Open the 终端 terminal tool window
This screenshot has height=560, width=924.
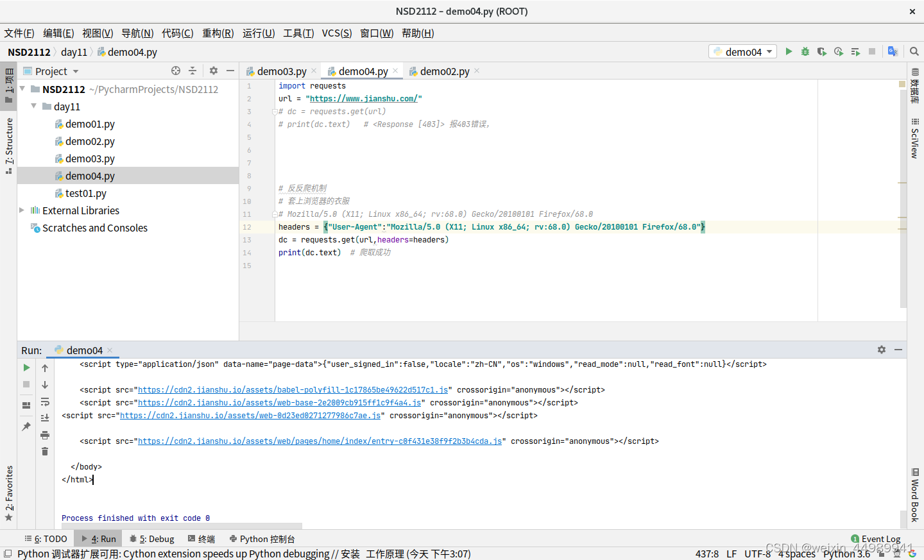201,539
